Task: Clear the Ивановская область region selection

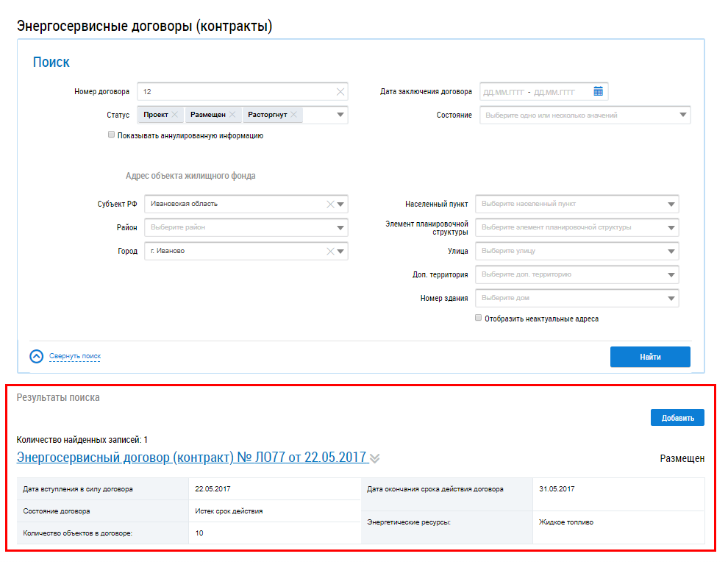Action: point(330,204)
